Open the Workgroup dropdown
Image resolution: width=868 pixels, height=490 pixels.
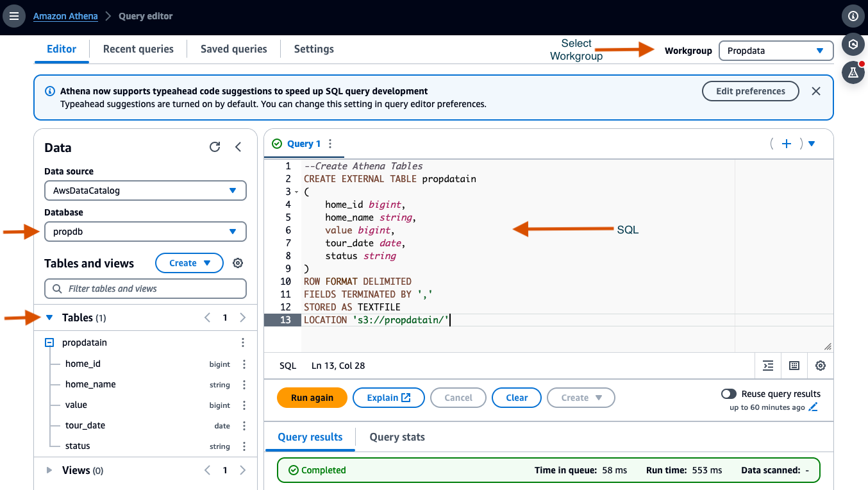coord(776,51)
